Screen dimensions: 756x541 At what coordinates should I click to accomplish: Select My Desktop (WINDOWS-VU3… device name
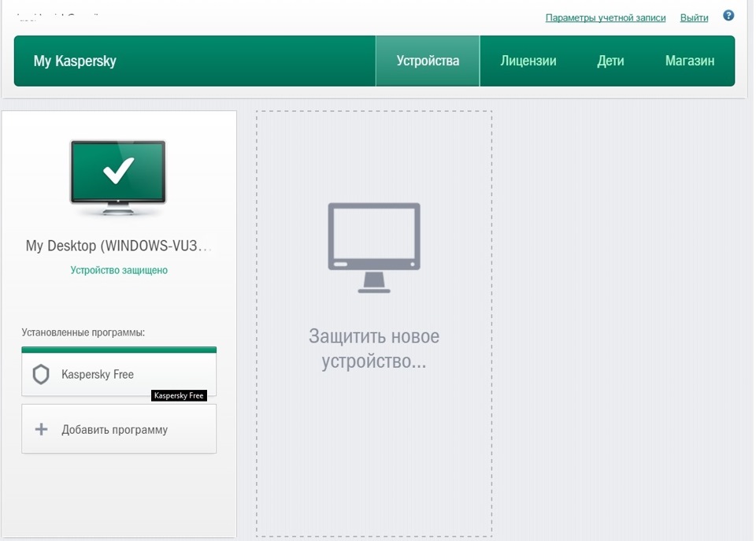pos(119,246)
